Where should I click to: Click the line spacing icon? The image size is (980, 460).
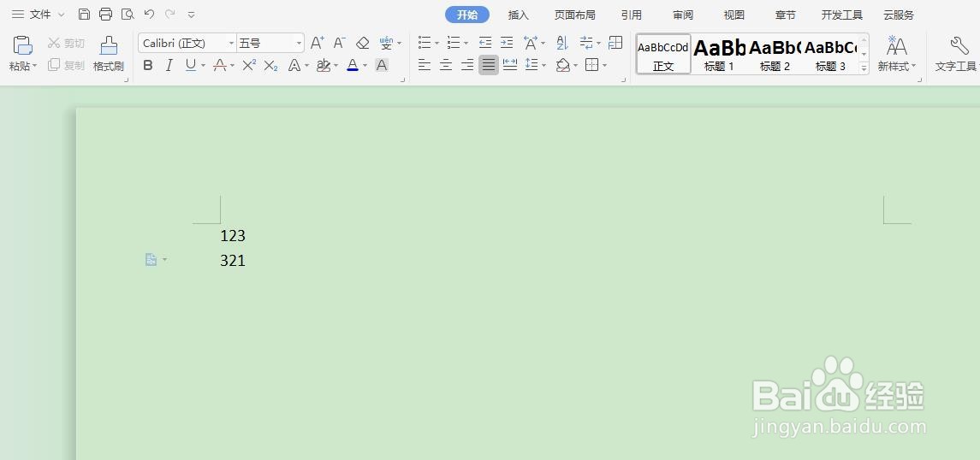pyautogui.click(x=532, y=65)
